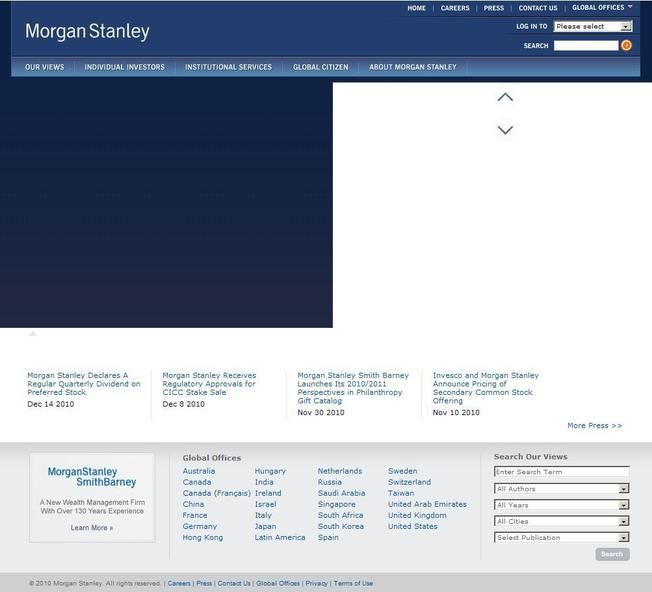The width and height of the screenshot is (652, 592).
Task: Click the footer Global Offices link
Action: pos(278,583)
